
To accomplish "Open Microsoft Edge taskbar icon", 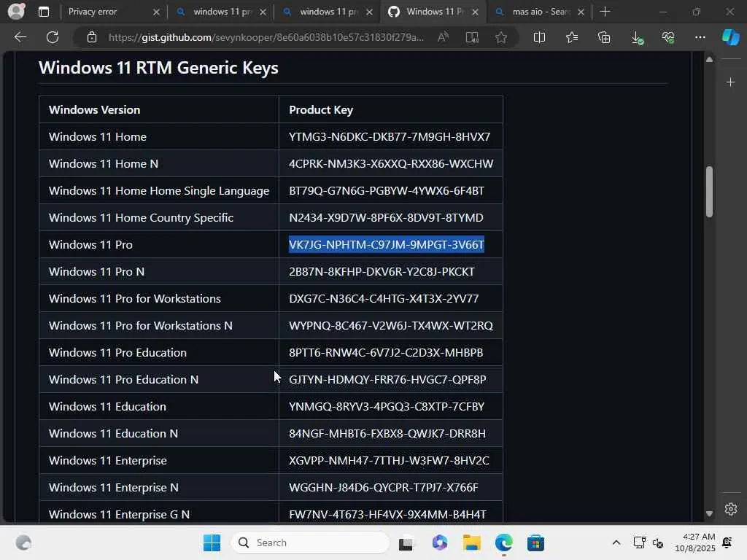I will click(503, 542).
